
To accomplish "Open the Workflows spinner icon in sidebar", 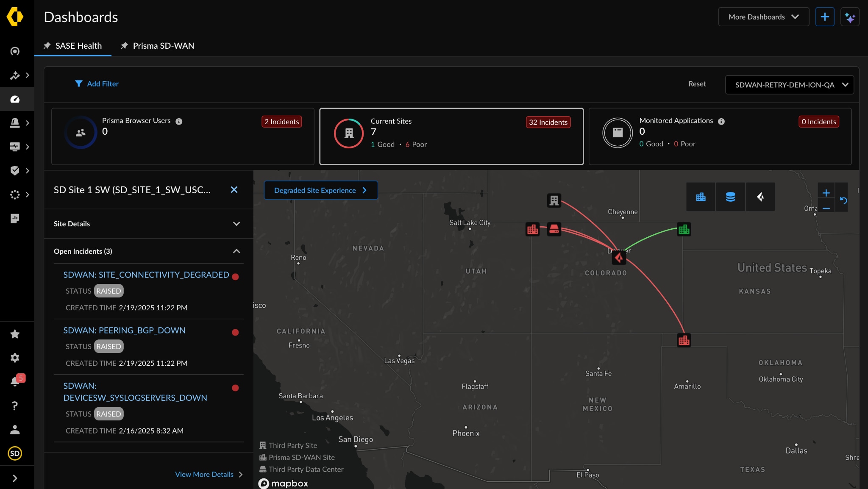I will [x=16, y=194].
